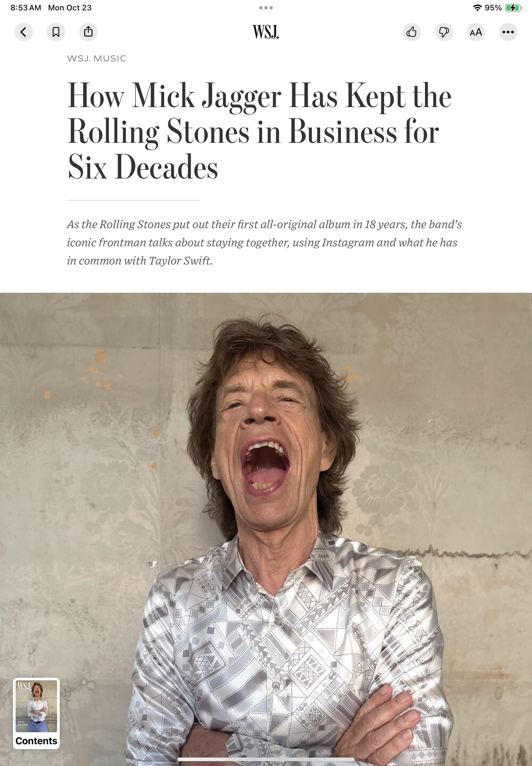Viewport: 532px width, 766px height.
Task: Tap the home indicator bar at bottom
Action: point(266,759)
